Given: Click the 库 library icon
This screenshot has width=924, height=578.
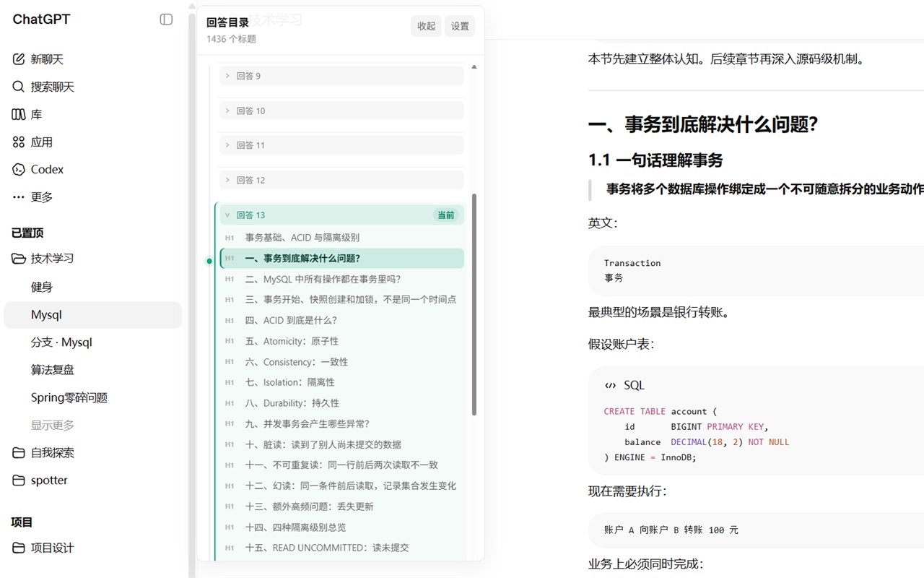Looking at the screenshot, I should click(19, 114).
